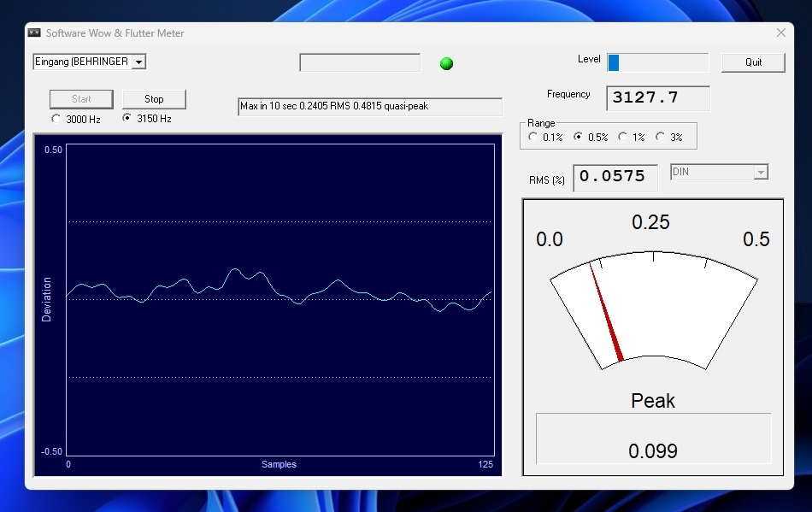This screenshot has width=812, height=512.
Task: Choose the 0.5% range option
Action: tap(578, 137)
